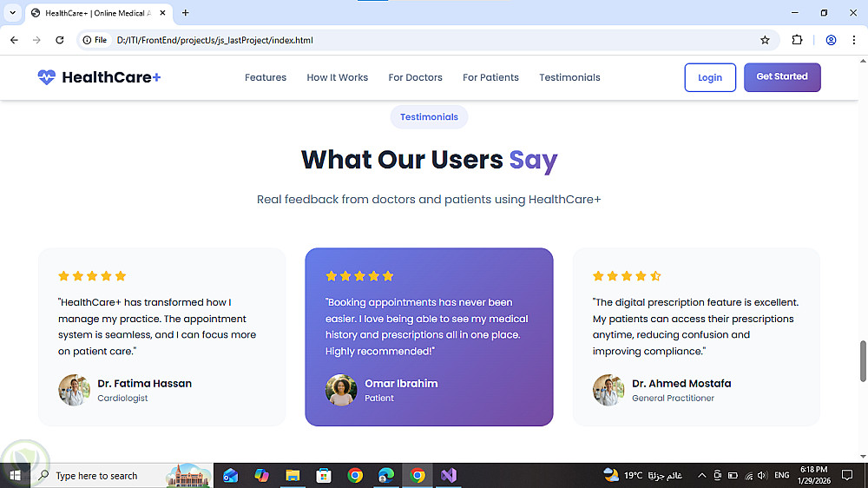Click Omar Ibrahim's avatar photo

click(x=341, y=389)
